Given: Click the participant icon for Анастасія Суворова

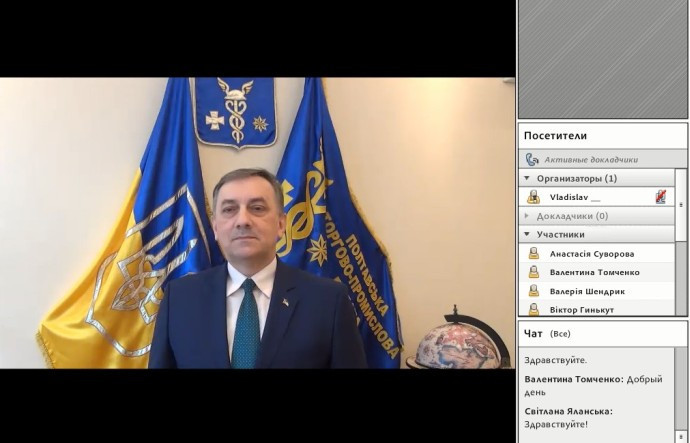Looking at the screenshot, I should (534, 254).
